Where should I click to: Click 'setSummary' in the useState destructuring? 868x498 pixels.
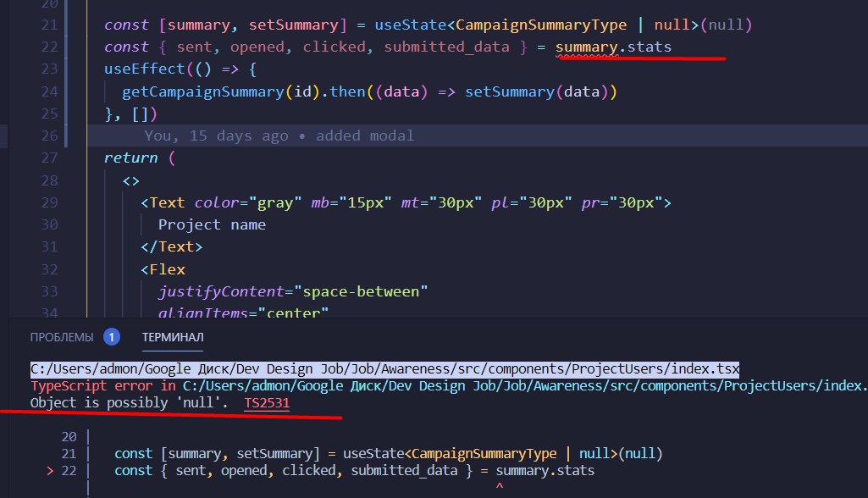click(x=293, y=25)
